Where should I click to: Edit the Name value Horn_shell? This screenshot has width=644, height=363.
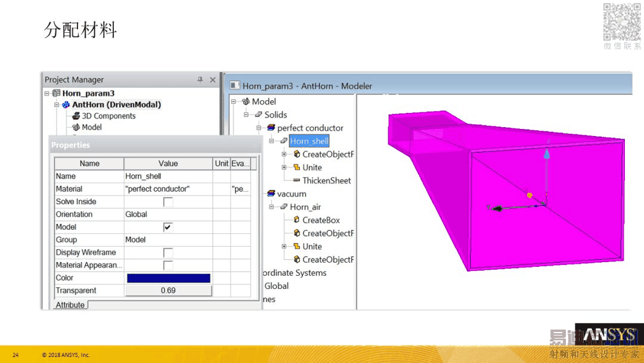pos(168,176)
